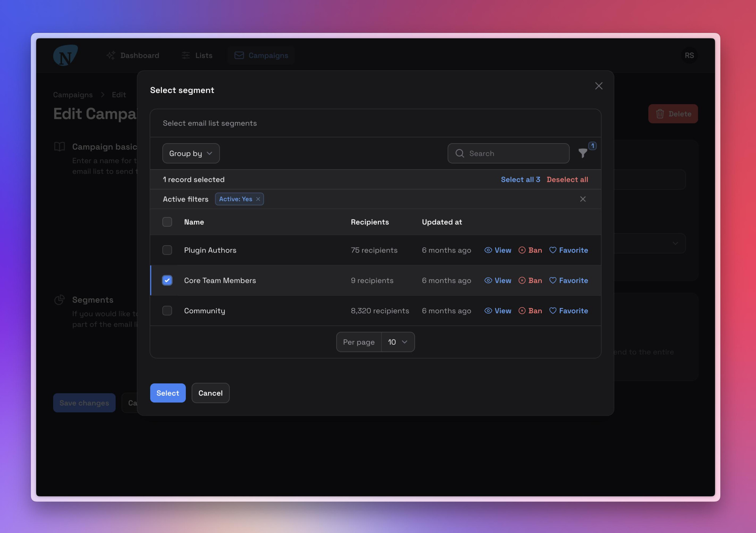The width and height of the screenshot is (756, 533).
Task: View the Core Team Members segment
Action: pyautogui.click(x=498, y=281)
